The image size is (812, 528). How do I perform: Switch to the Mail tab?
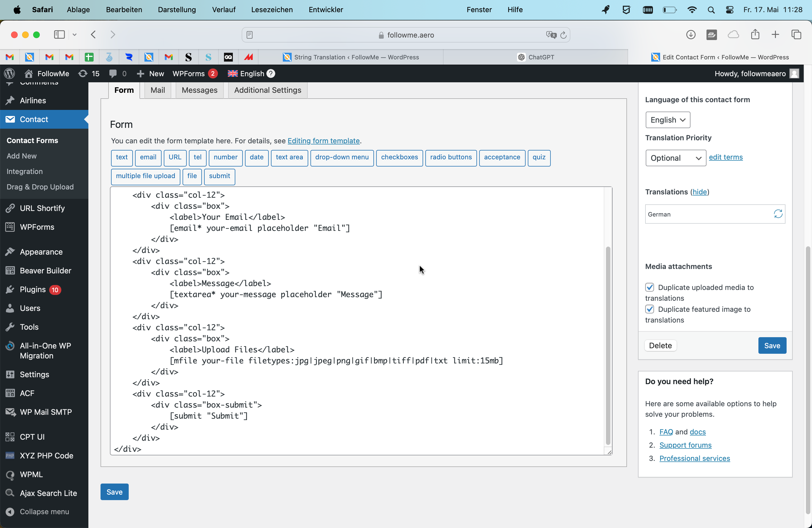158,90
